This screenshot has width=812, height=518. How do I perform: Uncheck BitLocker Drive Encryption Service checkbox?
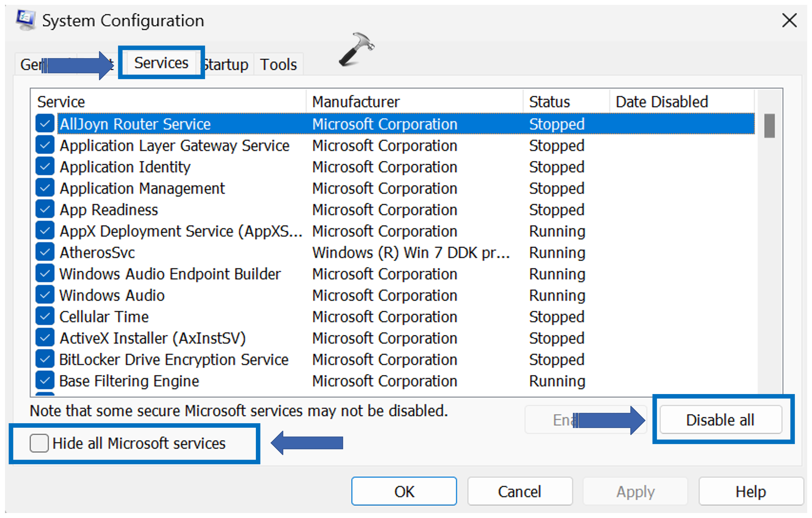[45, 359]
